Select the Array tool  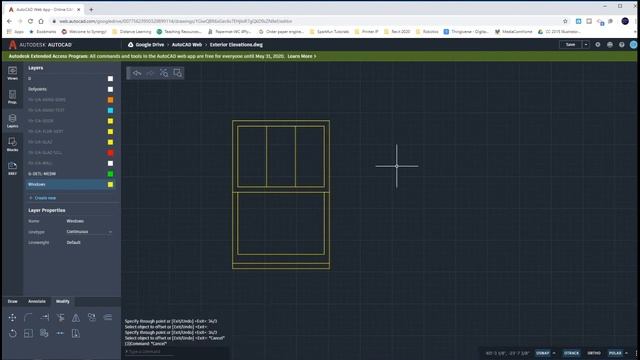tap(44, 333)
